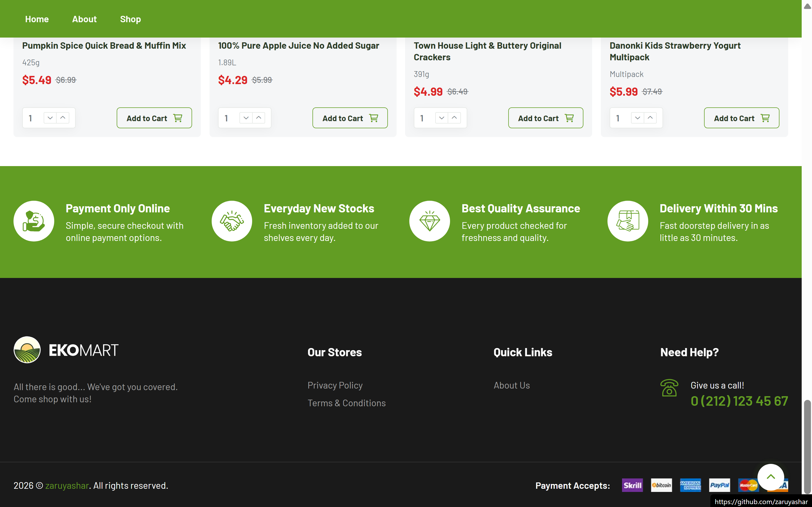Decrease quantity for Pumpkin Spice Muffin Mix
The image size is (812, 507).
tap(50, 118)
